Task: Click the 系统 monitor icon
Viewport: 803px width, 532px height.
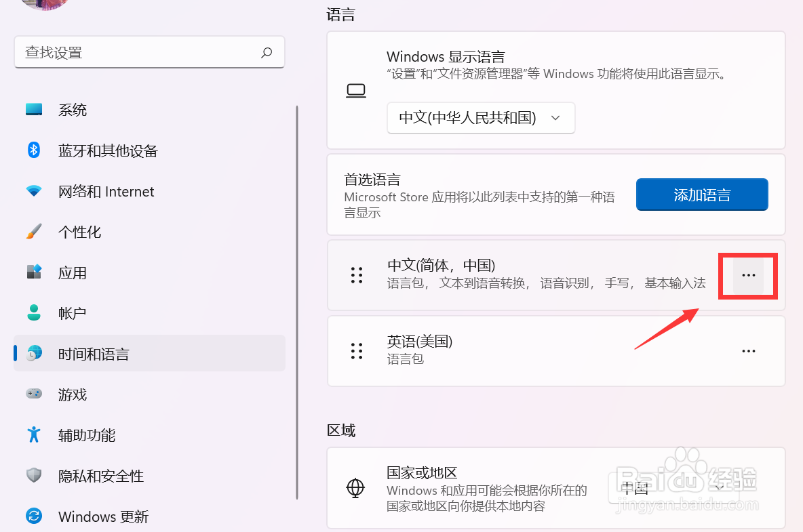Action: pos(34,110)
